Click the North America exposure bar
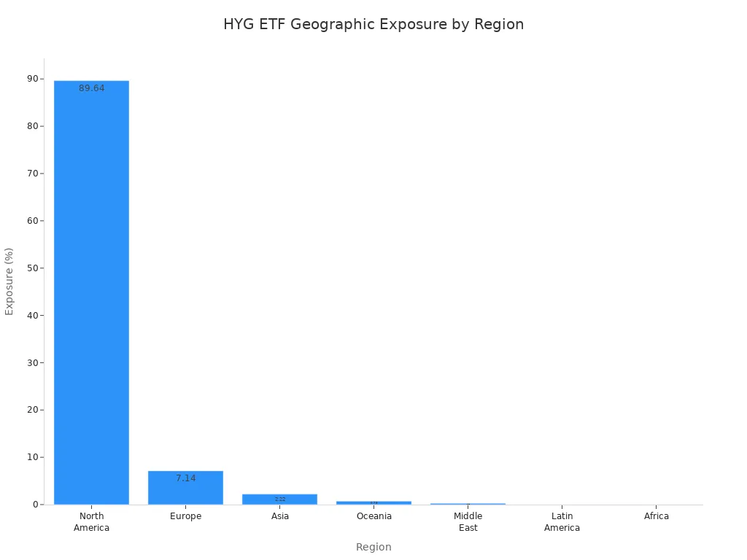This screenshot has height=560, width=747. click(90, 292)
